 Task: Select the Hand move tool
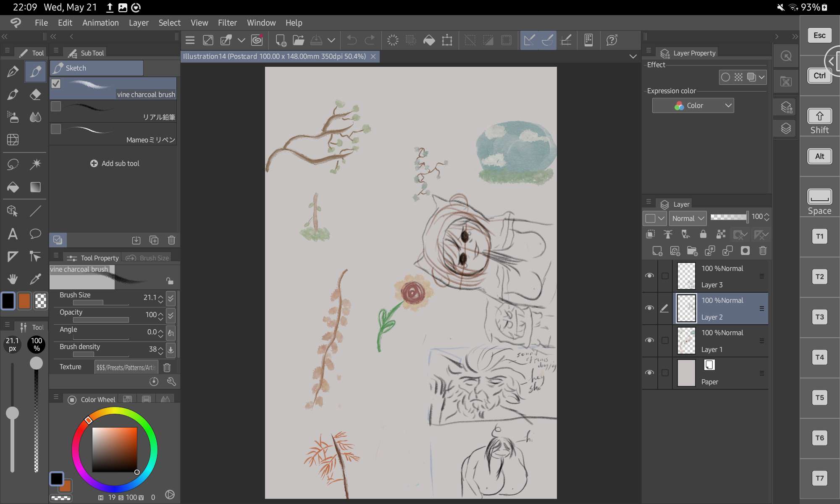point(13,278)
